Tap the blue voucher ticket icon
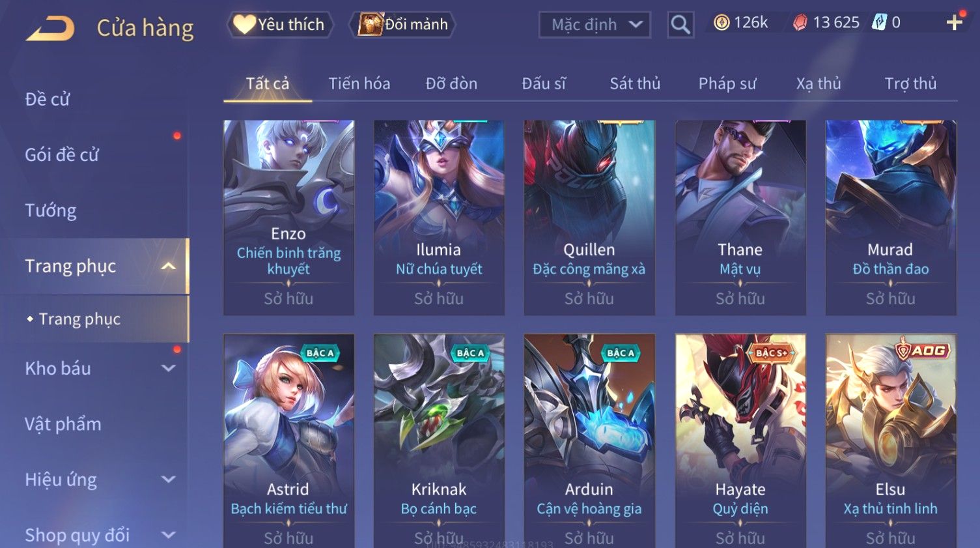The height and width of the screenshot is (548, 980). click(x=879, y=23)
